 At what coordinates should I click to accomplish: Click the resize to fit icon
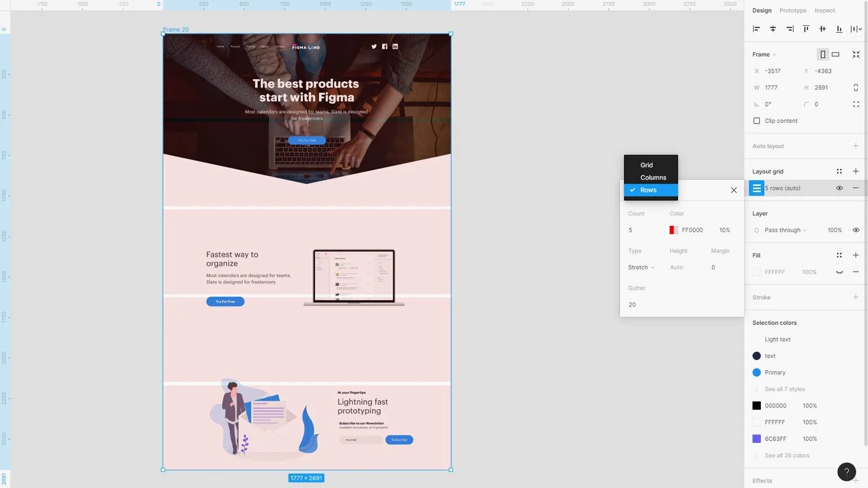pos(856,55)
